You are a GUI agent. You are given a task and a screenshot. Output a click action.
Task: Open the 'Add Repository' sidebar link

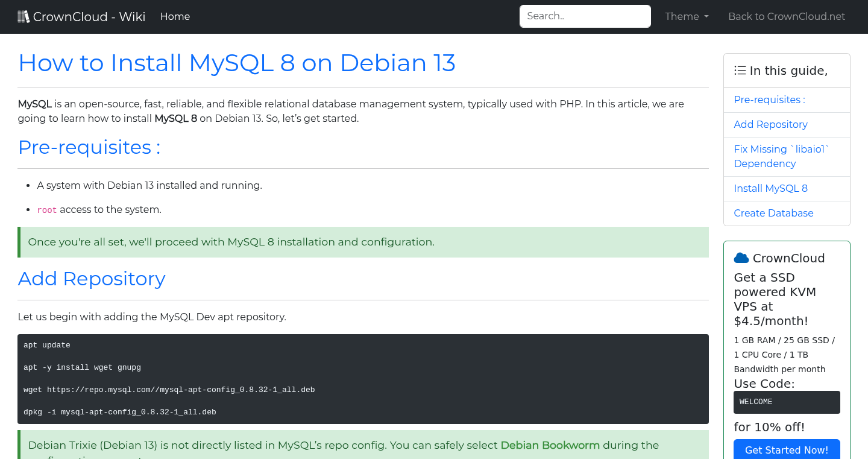[770, 124]
